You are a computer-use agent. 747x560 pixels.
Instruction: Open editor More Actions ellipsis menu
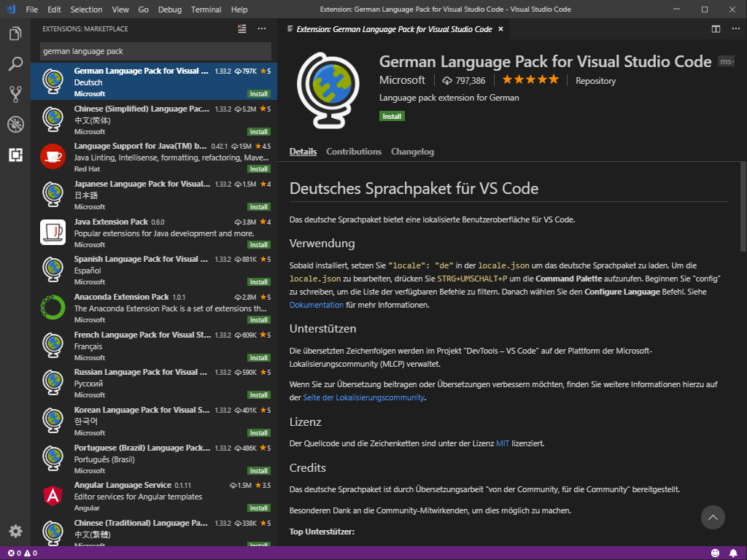point(735,29)
